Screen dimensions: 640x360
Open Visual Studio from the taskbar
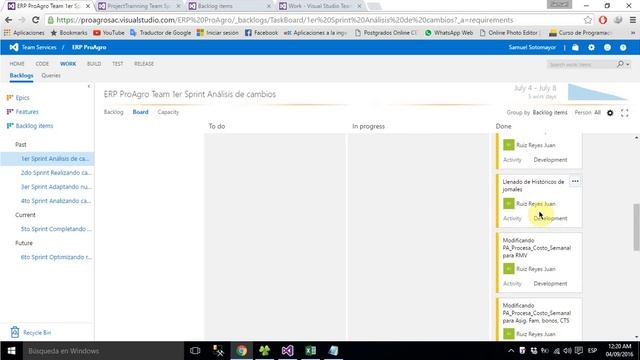pos(287,351)
